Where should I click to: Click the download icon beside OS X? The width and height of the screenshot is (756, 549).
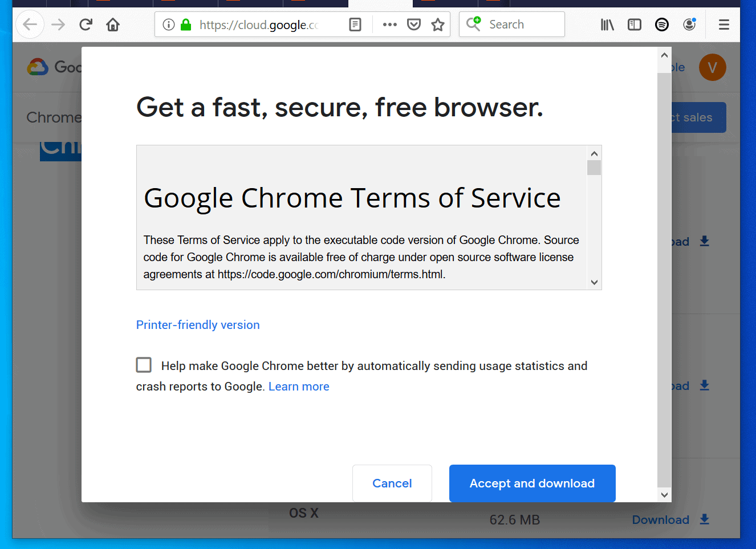(x=704, y=519)
